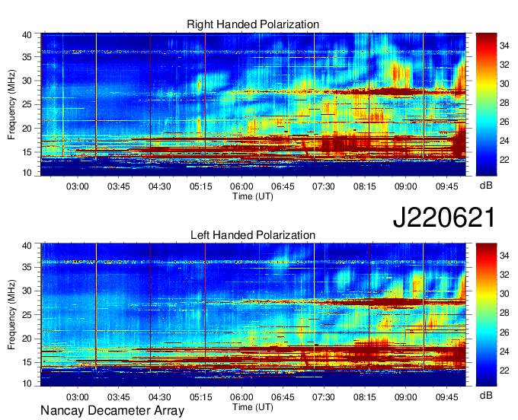Image resolution: width=518 pixels, height=420 pixels.
Task: Click frequency tick "10" on Right Handed plot
Action: [x=27, y=173]
